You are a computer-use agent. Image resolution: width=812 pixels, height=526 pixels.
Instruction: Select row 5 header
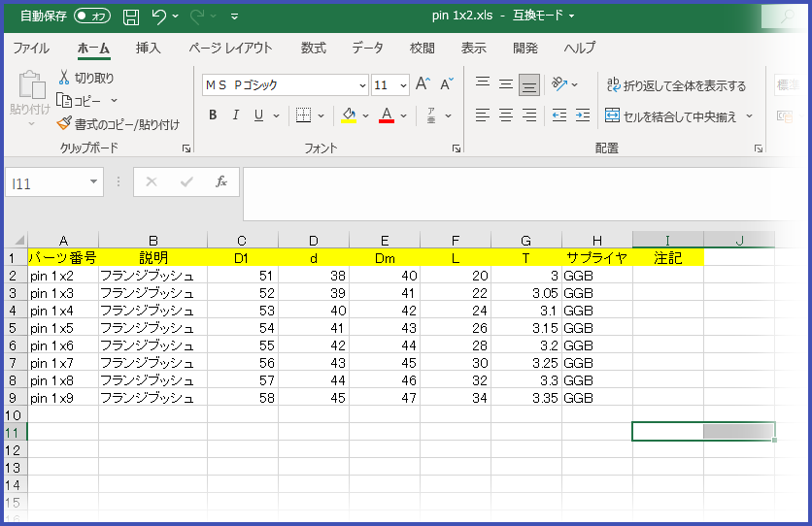13,328
